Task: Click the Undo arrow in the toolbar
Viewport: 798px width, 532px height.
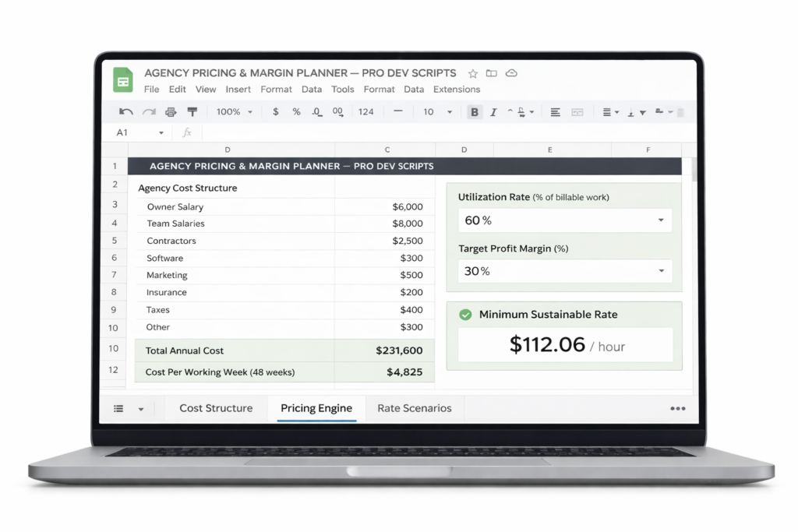Action: click(126, 112)
